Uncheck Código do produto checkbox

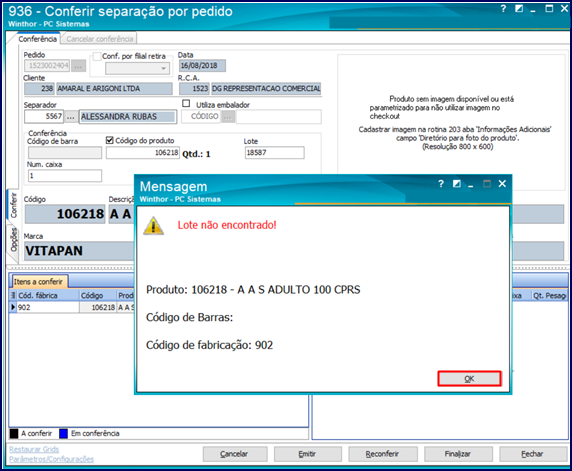point(109,140)
